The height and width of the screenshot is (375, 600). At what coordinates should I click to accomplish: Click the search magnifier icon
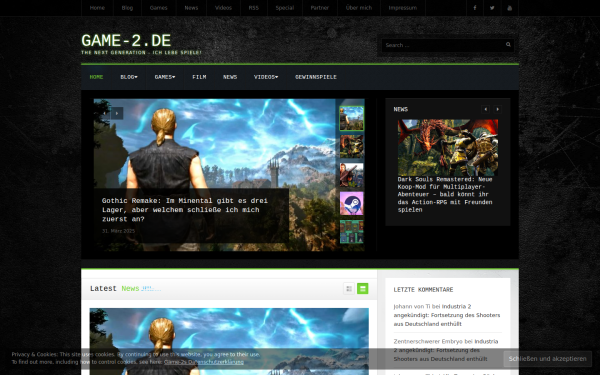(508, 45)
